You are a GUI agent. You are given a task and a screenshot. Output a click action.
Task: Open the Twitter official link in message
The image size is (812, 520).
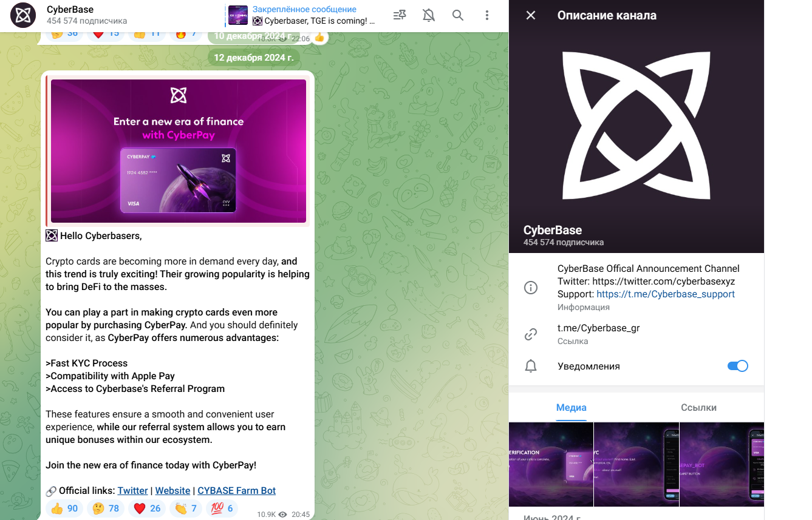pos(133,490)
